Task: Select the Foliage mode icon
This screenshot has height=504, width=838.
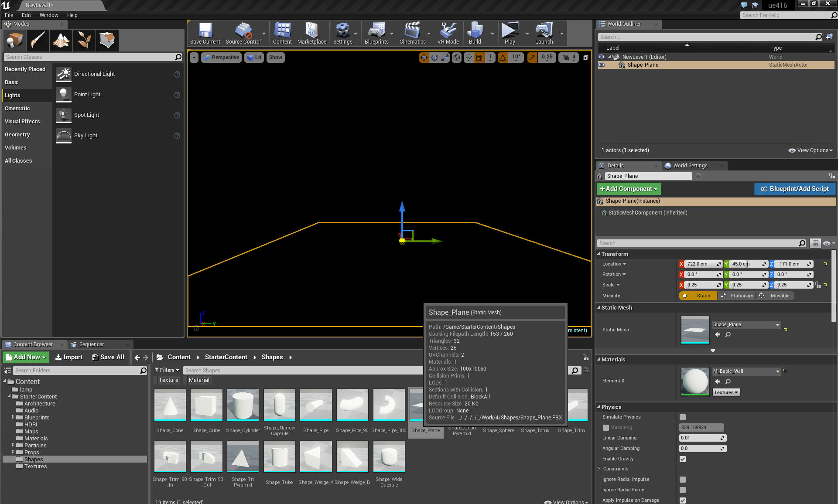Action: [84, 40]
